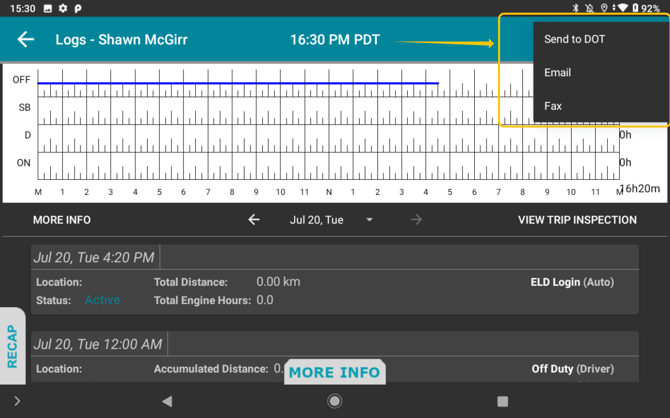Select the ELD Login (Auto) event label
The image size is (670, 418).
572,282
